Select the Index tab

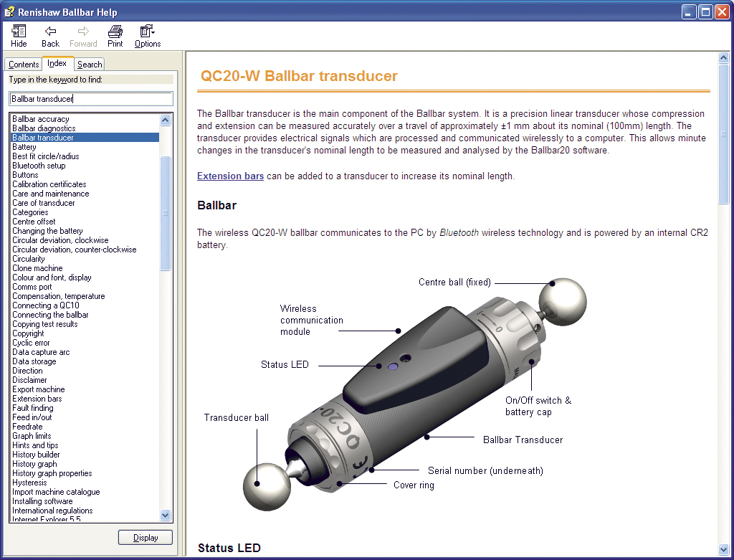[57, 63]
